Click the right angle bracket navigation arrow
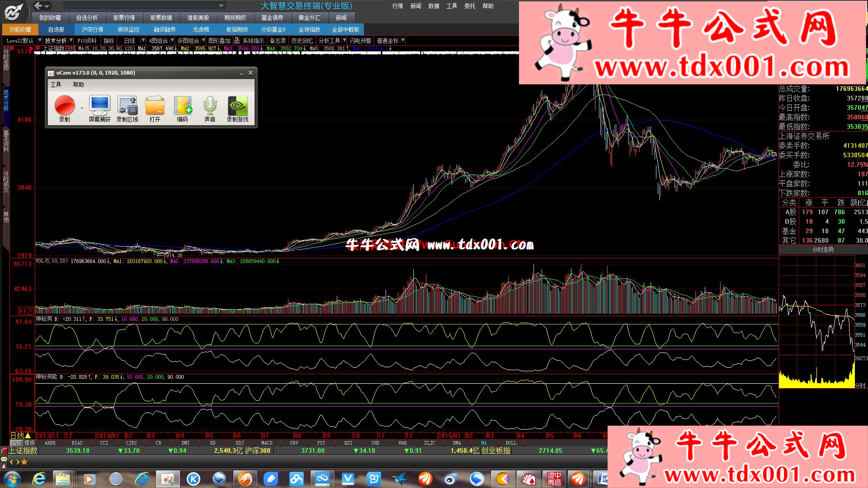 [18, 462]
